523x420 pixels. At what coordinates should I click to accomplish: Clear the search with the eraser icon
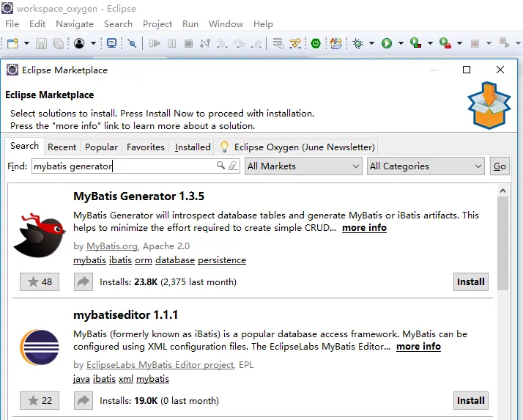tap(233, 166)
